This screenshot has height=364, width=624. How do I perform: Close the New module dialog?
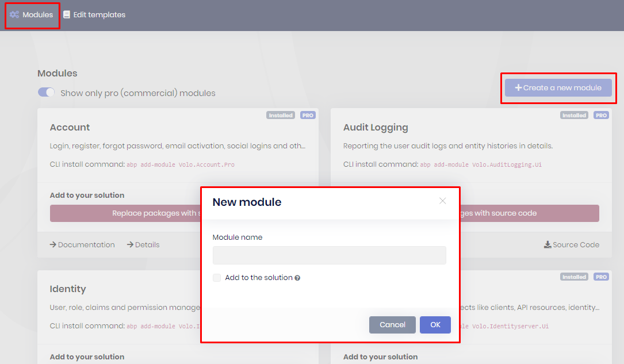click(442, 201)
